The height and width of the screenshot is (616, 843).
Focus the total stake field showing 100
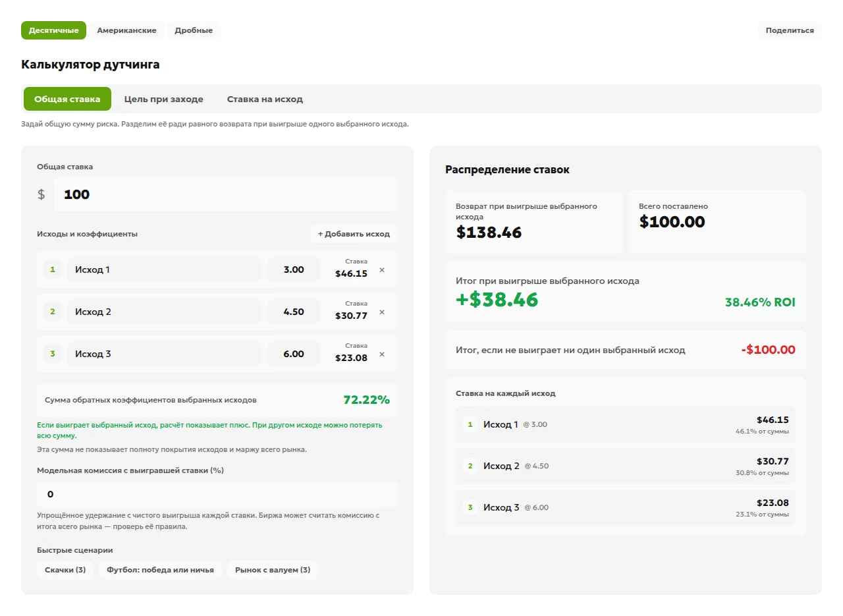pos(225,194)
